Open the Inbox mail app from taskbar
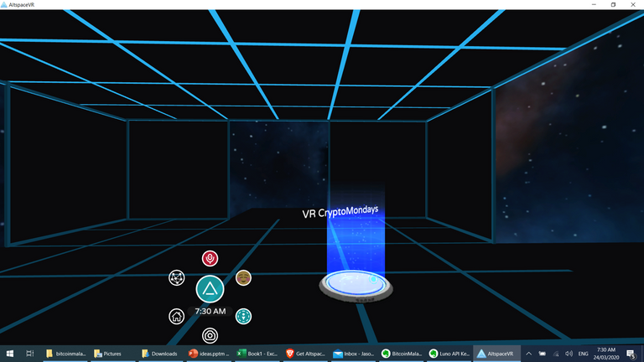644x362 pixels. 353,354
